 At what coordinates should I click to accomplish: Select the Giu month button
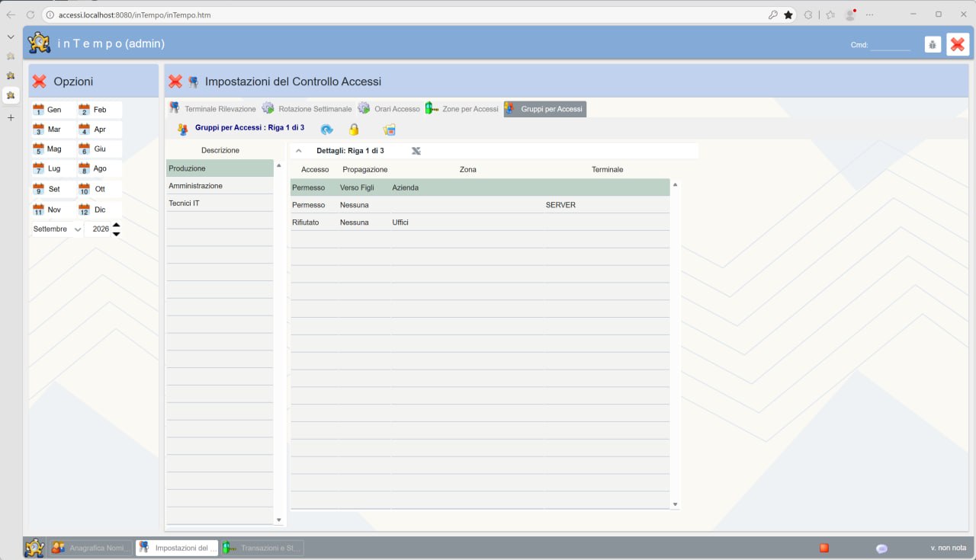click(x=99, y=149)
